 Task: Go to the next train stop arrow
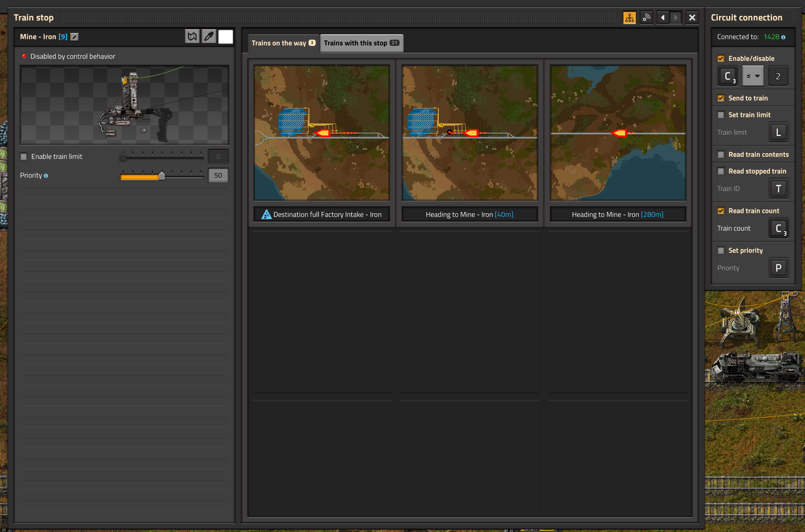pos(676,18)
